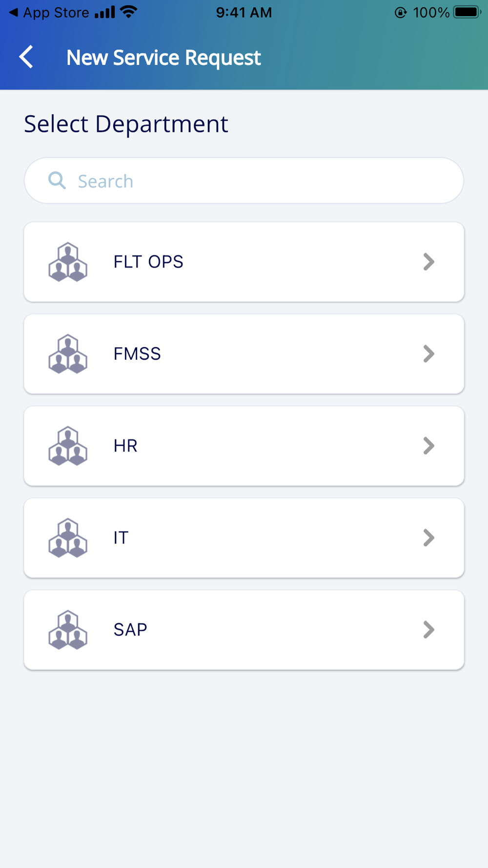Select the FLT OPS department label
This screenshot has height=868, width=488.
coord(148,262)
